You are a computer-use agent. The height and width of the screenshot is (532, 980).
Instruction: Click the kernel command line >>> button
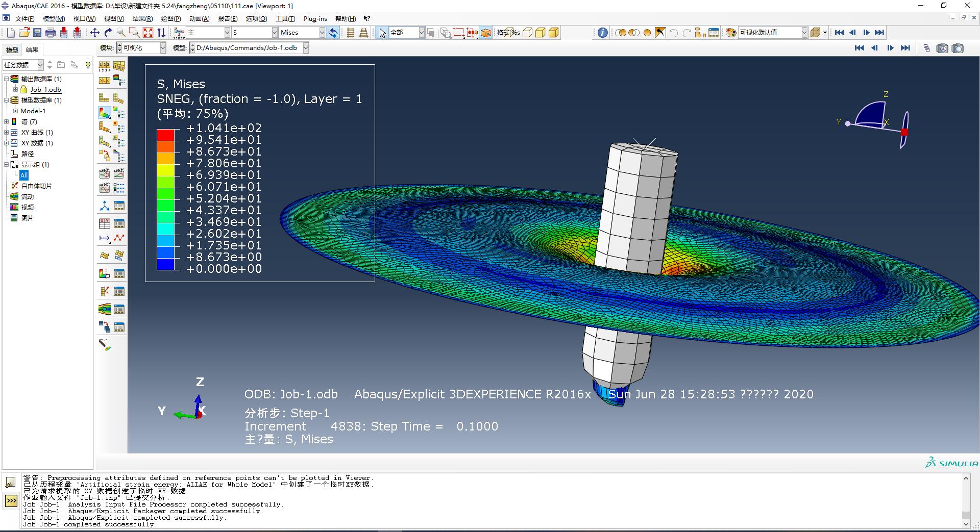pos(11,501)
